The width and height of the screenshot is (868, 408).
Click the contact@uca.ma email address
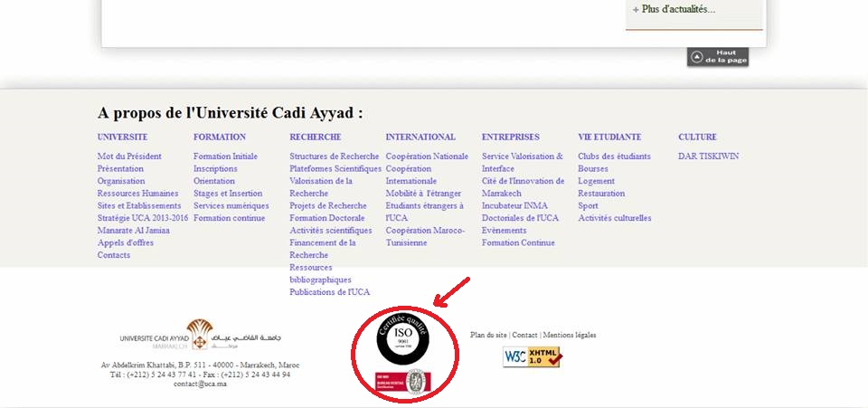[x=200, y=384]
